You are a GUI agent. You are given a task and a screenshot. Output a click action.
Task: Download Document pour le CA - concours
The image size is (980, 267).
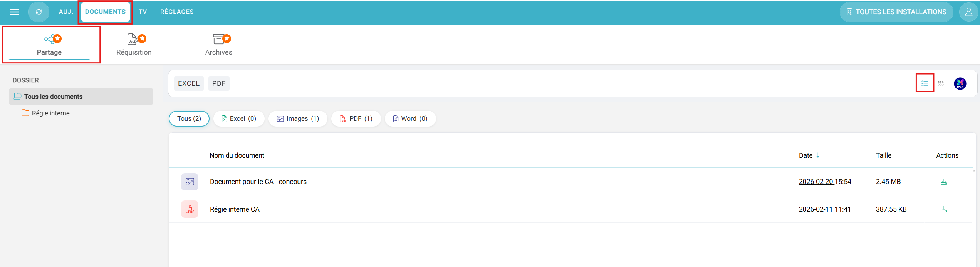(943, 182)
